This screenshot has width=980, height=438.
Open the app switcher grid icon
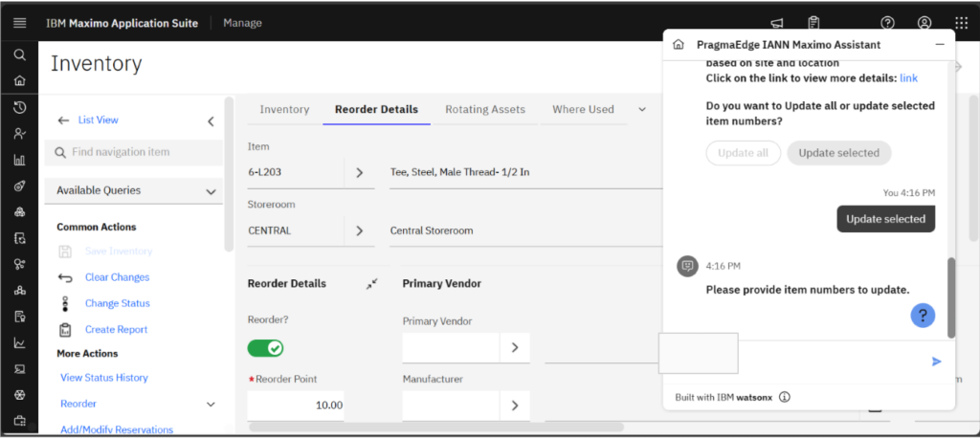tap(961, 23)
